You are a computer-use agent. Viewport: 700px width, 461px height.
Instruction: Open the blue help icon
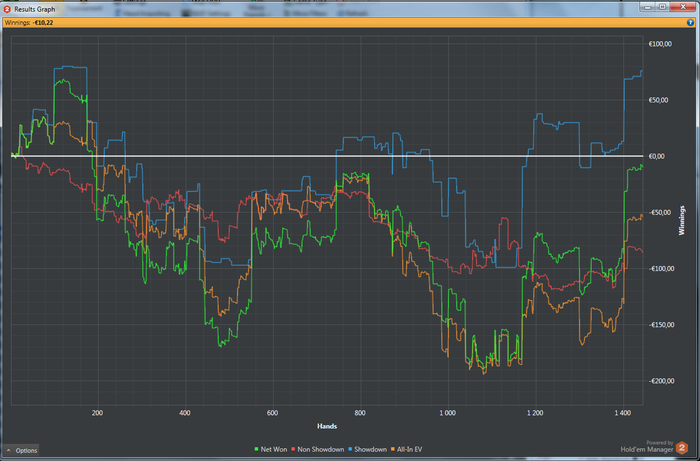(690, 22)
